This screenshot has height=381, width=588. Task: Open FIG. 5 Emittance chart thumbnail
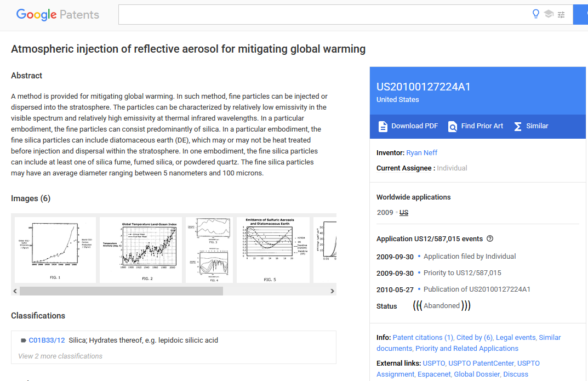click(273, 250)
